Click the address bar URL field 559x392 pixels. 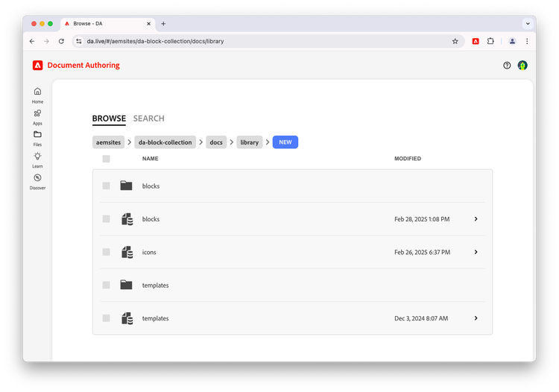pyautogui.click(x=268, y=41)
